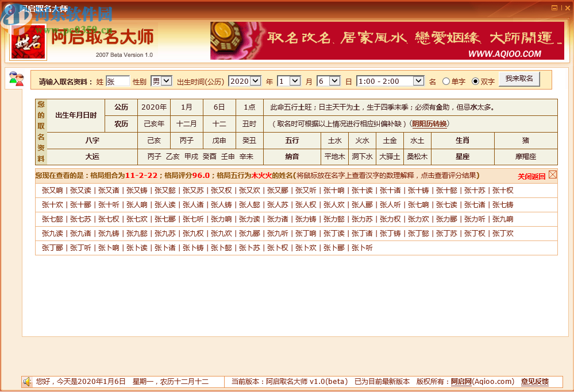
Task: Click the red 姓名 logo seal
Action: pos(28,41)
